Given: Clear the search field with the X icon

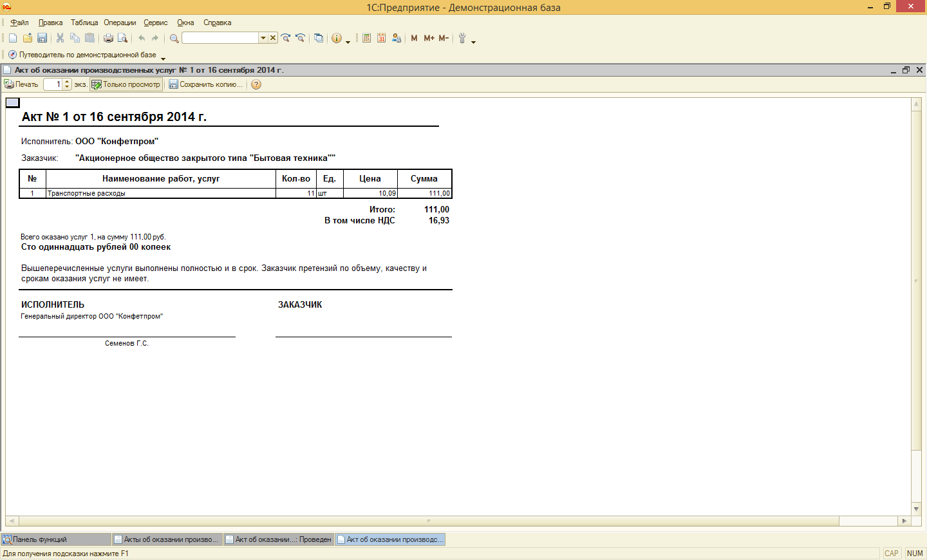Looking at the screenshot, I should [273, 38].
